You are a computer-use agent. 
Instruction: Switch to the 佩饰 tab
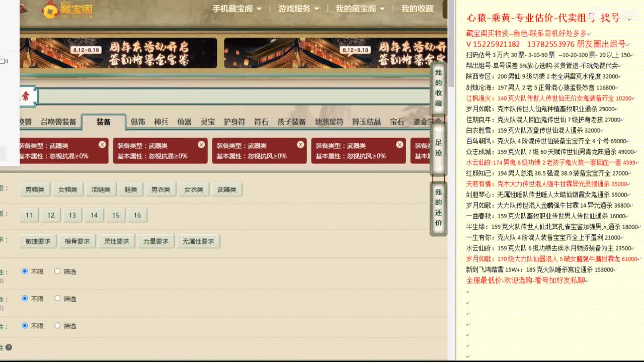coord(138,122)
